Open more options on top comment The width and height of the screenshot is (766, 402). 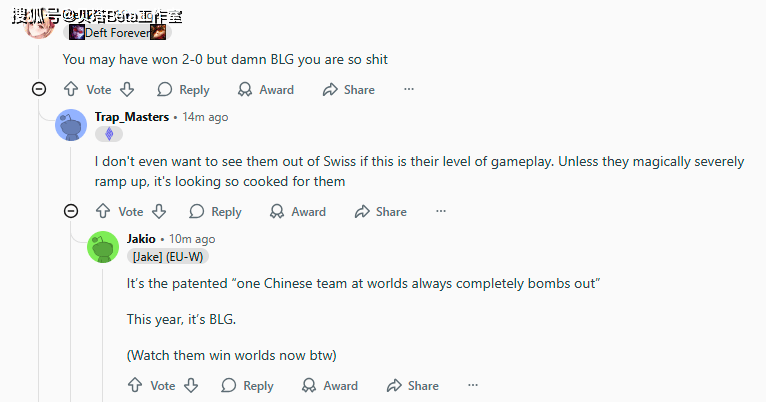pos(408,90)
